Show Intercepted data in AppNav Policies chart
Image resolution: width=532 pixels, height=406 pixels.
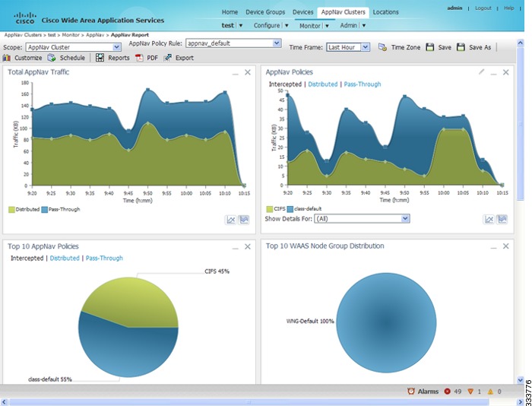285,84
